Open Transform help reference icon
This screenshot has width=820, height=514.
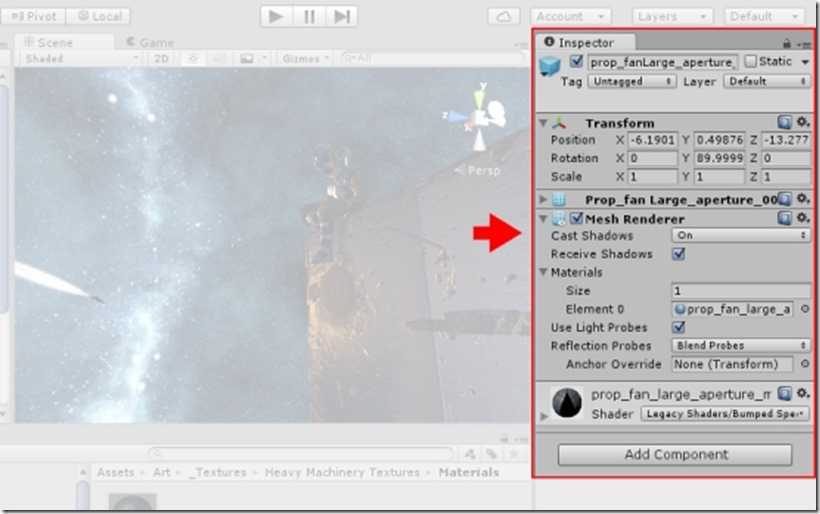(x=784, y=122)
